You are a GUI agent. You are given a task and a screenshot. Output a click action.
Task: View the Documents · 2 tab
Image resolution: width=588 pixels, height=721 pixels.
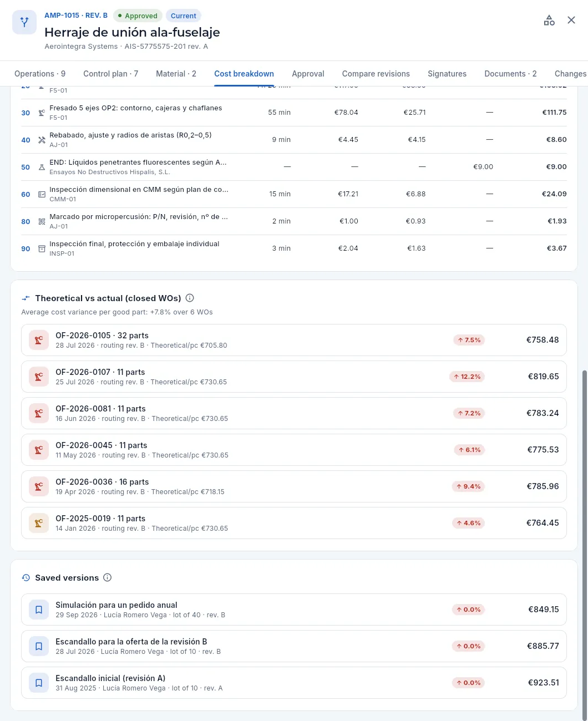pyautogui.click(x=510, y=74)
